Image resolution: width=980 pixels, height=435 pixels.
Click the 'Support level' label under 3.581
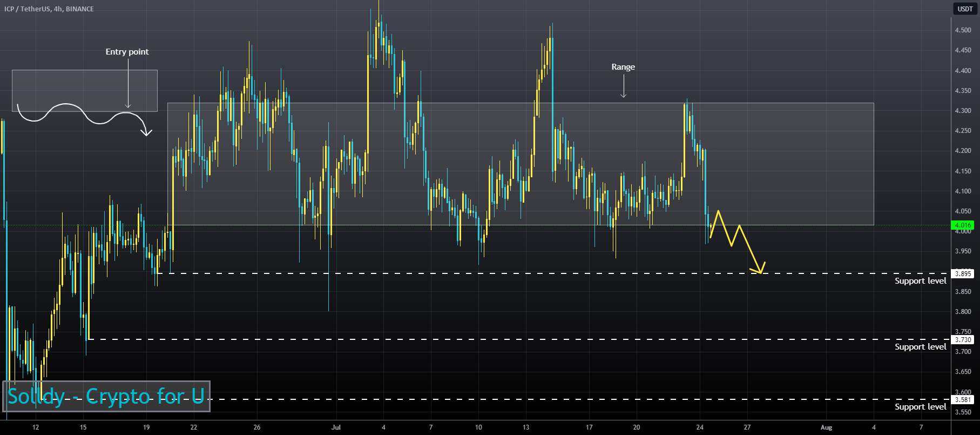921,407
